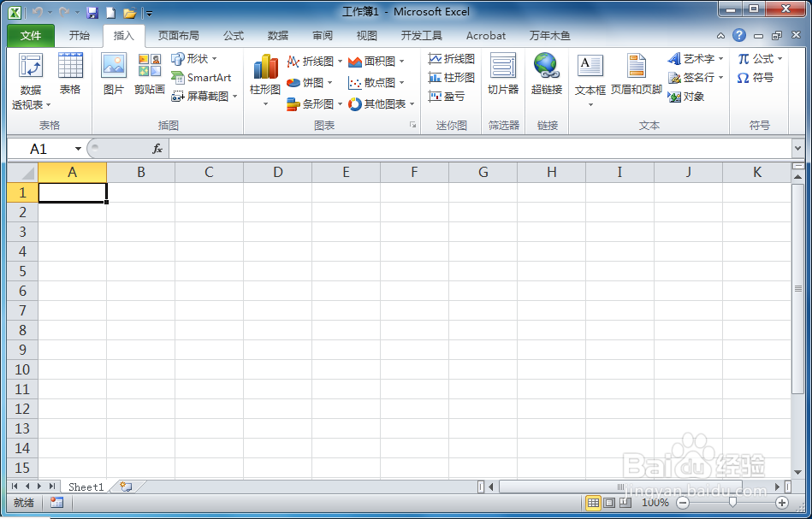Insert a win/loss sparkline (盈亏)
812x519 pixels.
447,97
